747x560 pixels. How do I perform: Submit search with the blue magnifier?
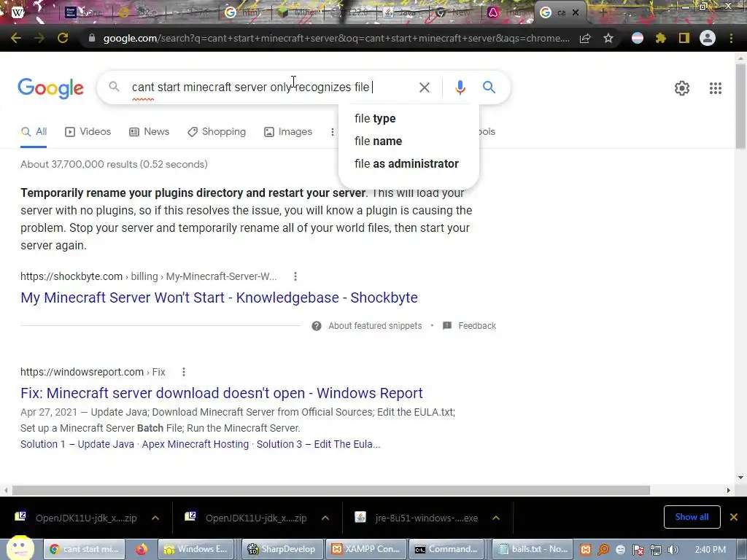(489, 87)
